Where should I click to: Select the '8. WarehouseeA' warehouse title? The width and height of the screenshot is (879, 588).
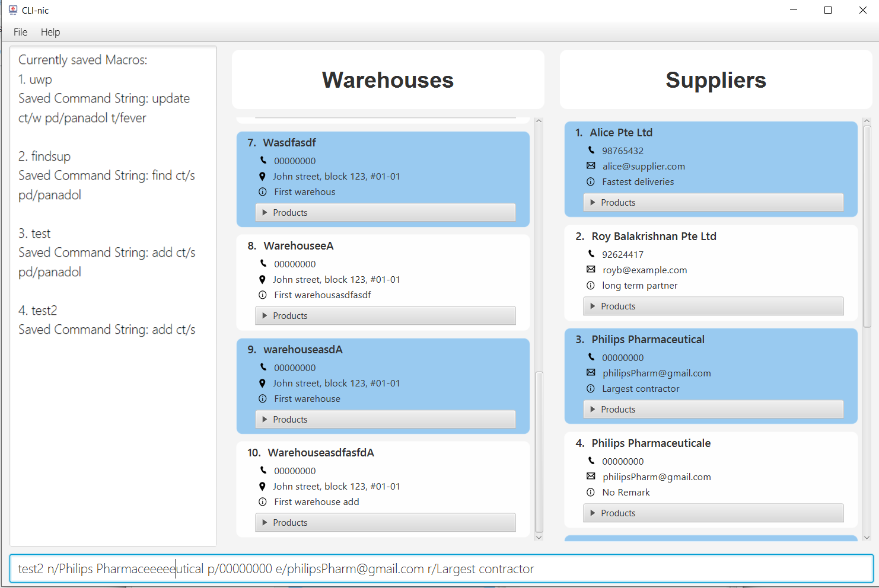pyautogui.click(x=291, y=245)
